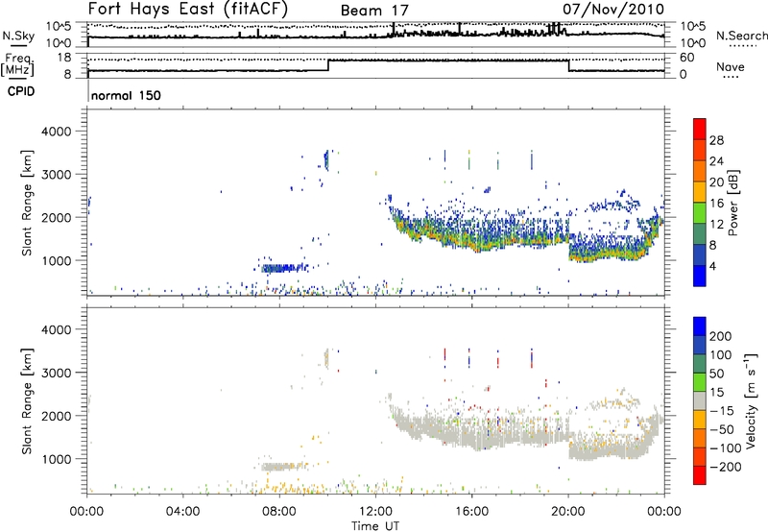Click the "20" tick on Power colorbar
The image size is (768, 532).
(x=716, y=182)
